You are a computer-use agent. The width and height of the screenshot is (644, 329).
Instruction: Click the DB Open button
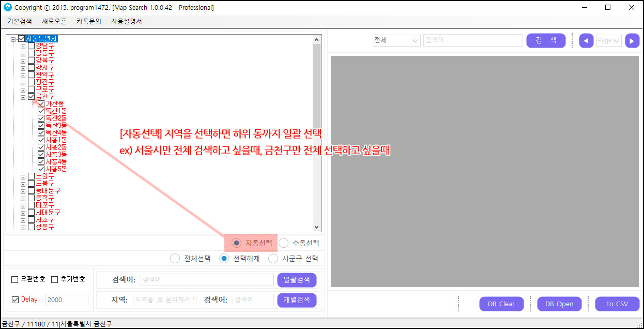[x=559, y=304]
